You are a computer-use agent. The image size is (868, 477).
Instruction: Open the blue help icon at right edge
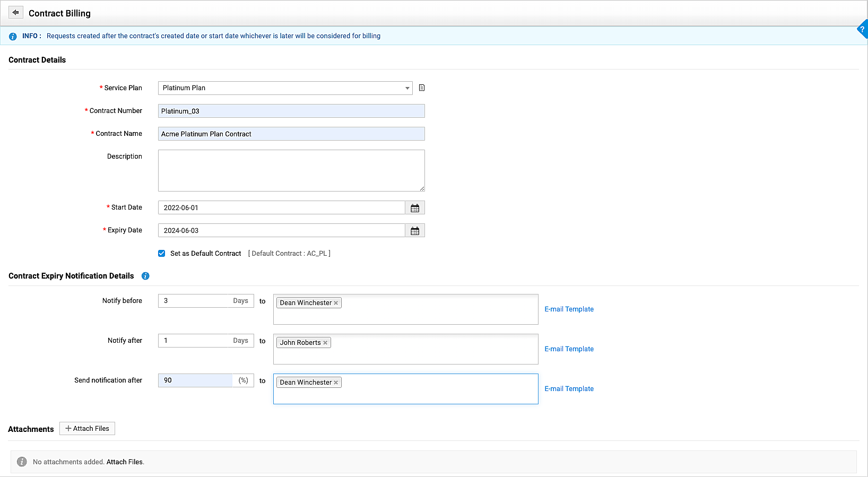(x=862, y=29)
